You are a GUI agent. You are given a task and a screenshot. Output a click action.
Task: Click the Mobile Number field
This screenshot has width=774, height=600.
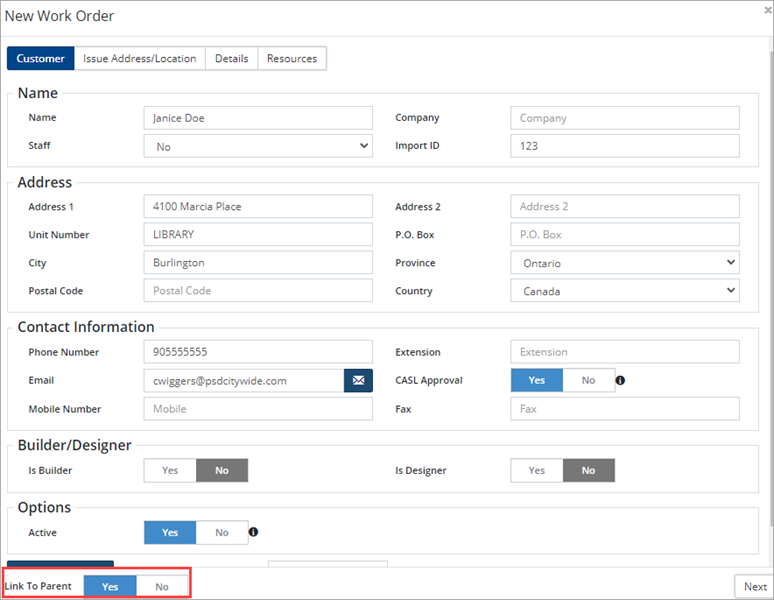click(258, 409)
